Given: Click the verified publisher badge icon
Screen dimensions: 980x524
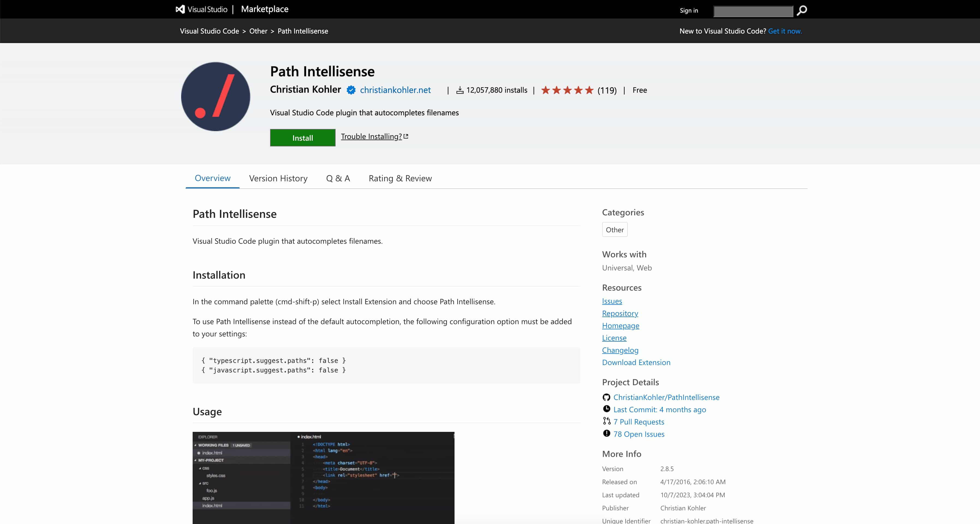Looking at the screenshot, I should [351, 90].
